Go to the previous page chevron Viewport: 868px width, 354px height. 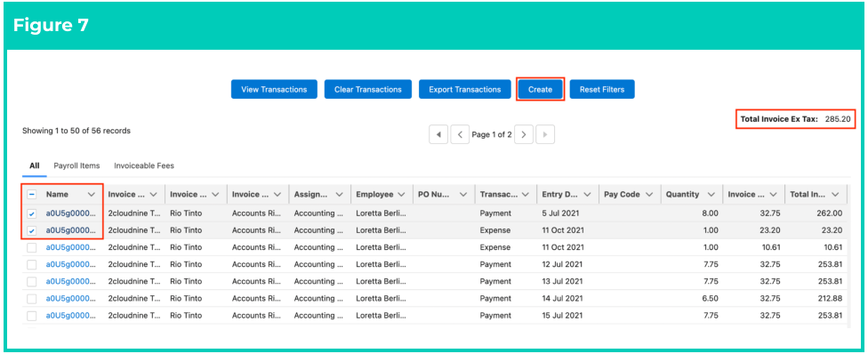[460, 134]
